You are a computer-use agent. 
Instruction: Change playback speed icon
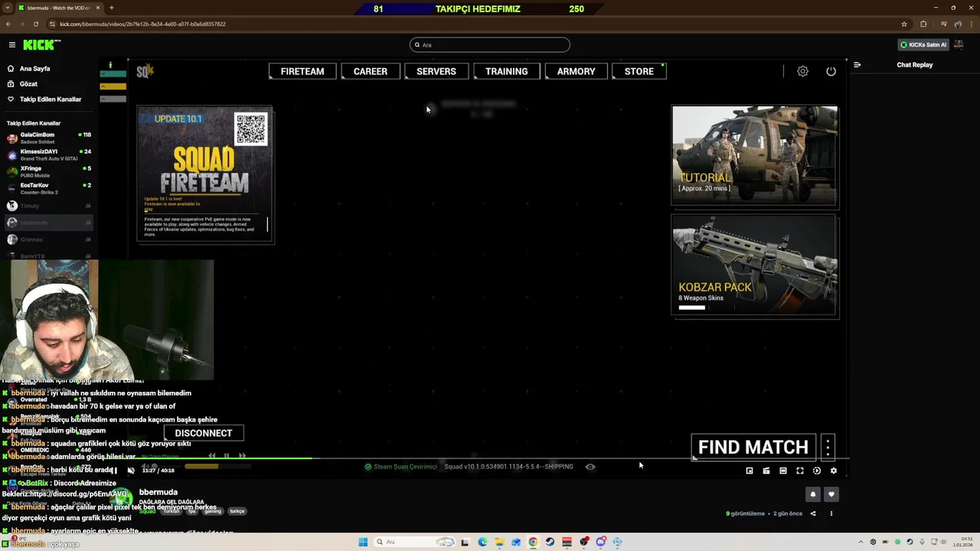(817, 471)
